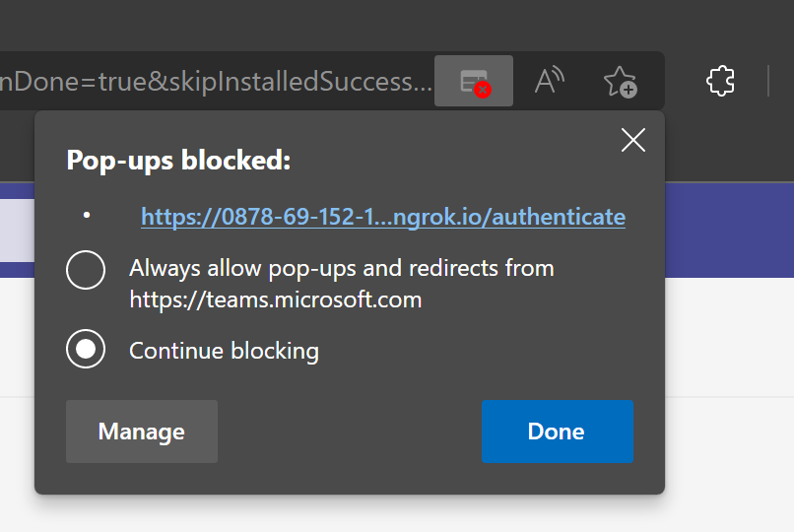The width and height of the screenshot is (794, 532).
Task: Close the Pop-ups blocked dialog with X
Action: 633,140
